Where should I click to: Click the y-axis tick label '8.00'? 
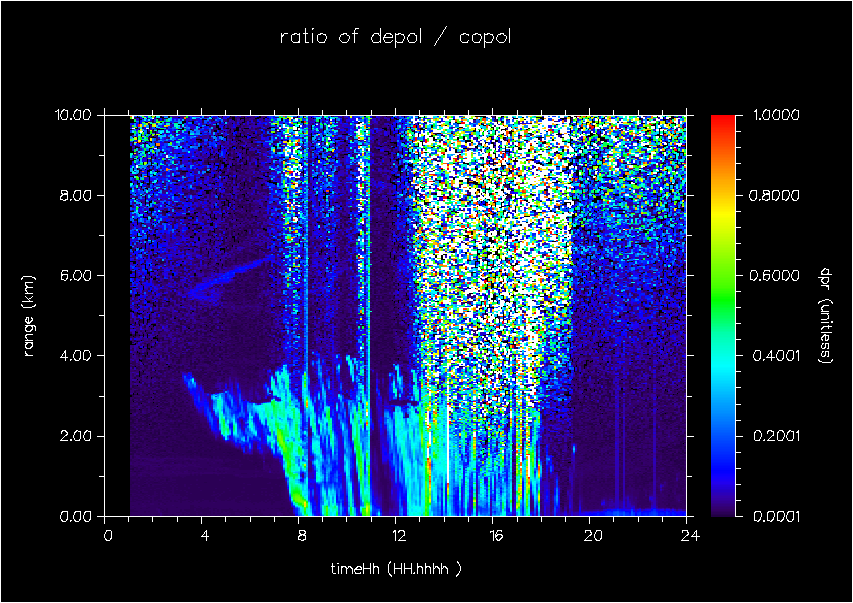76,195
